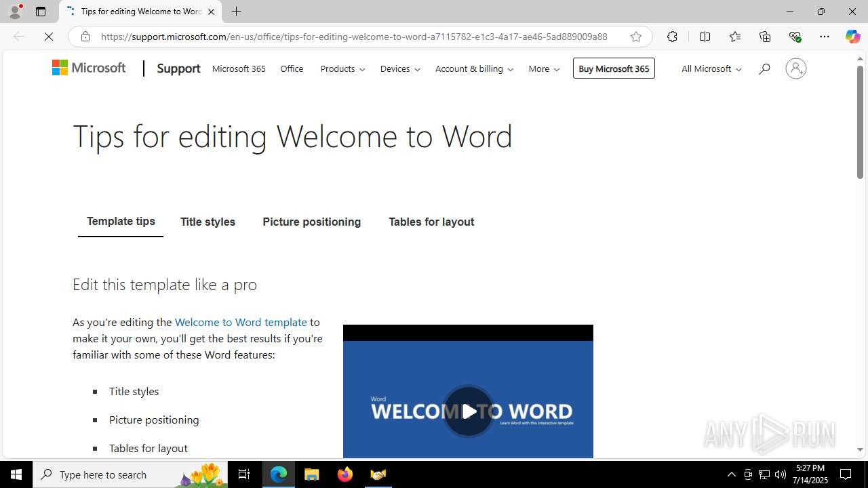The height and width of the screenshot is (488, 868).
Task: Click the scrollbar down arrow
Action: [x=860, y=449]
